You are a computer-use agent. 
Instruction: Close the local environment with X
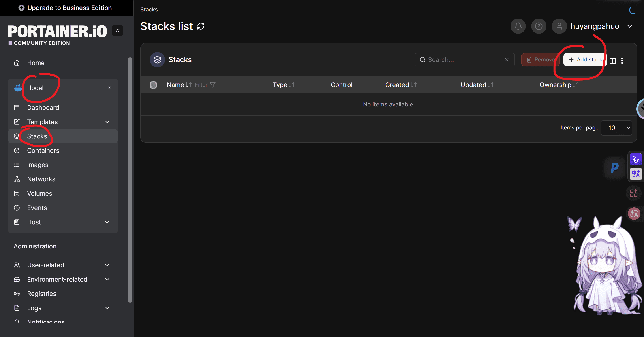tap(109, 88)
